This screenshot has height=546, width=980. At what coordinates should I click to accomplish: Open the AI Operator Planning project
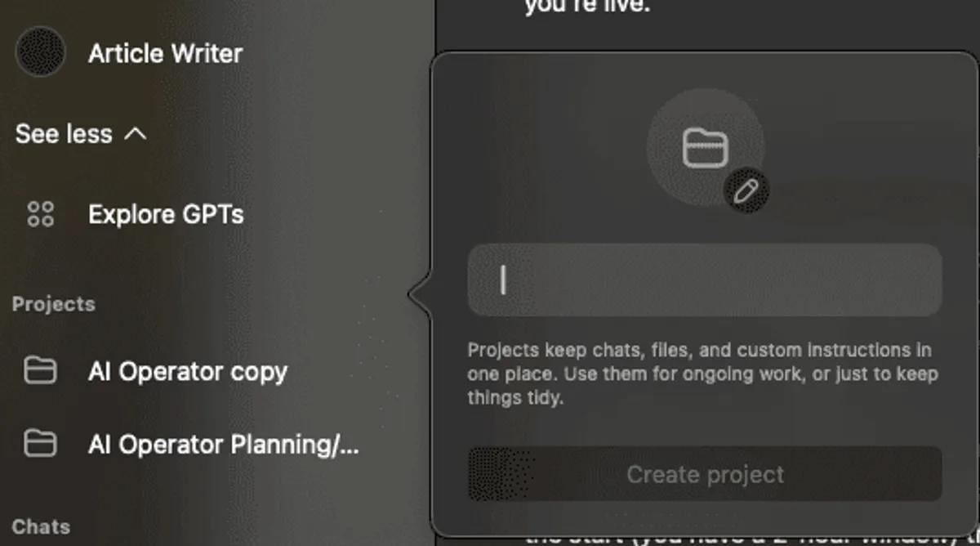(224, 445)
